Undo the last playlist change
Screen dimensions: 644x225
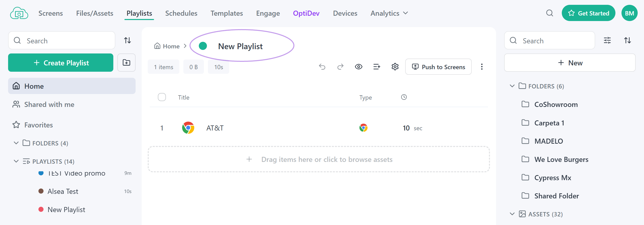[x=322, y=67]
